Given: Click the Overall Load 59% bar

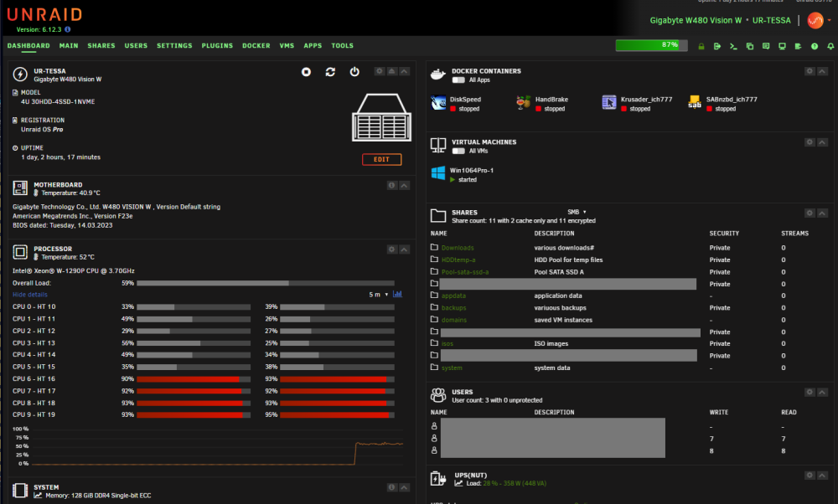Looking at the screenshot, I should (266, 283).
